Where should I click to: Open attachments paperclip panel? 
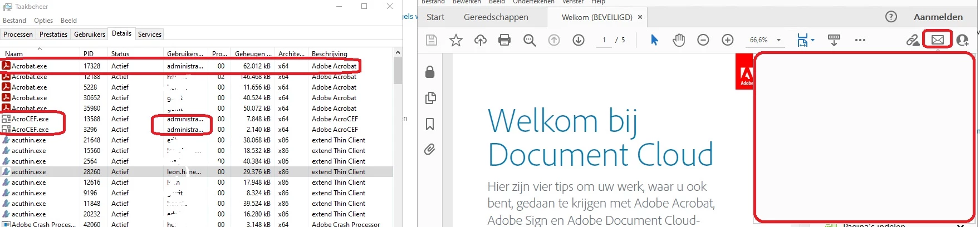point(430,149)
